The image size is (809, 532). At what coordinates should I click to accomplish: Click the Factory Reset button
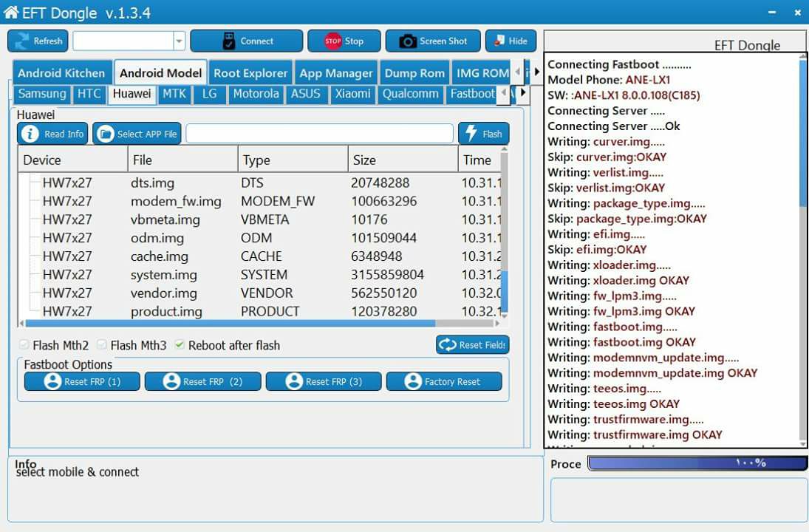444,381
